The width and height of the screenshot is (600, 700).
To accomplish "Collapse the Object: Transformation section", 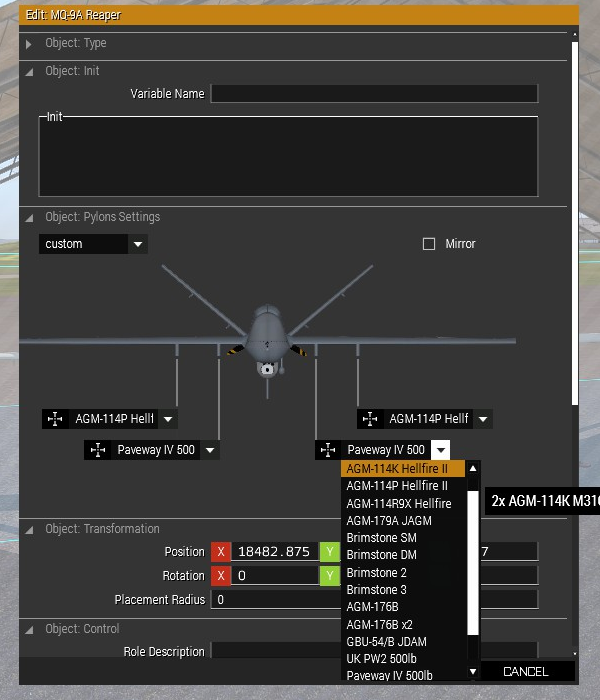I will pyautogui.click(x=28, y=529).
